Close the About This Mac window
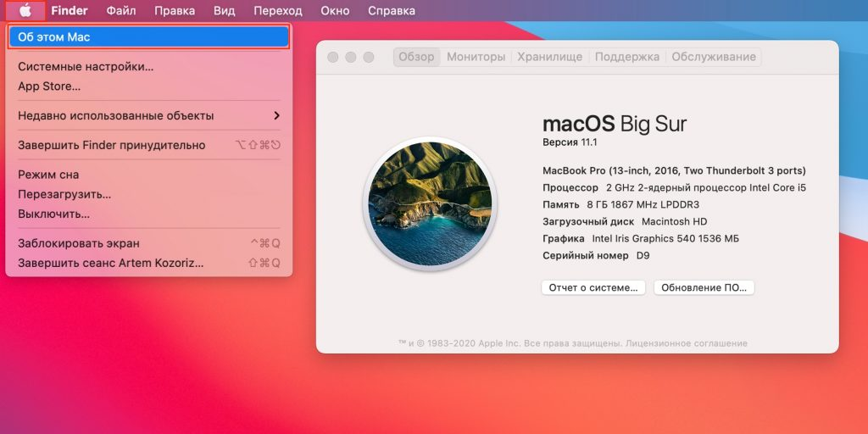The height and width of the screenshot is (434, 868). (x=332, y=57)
